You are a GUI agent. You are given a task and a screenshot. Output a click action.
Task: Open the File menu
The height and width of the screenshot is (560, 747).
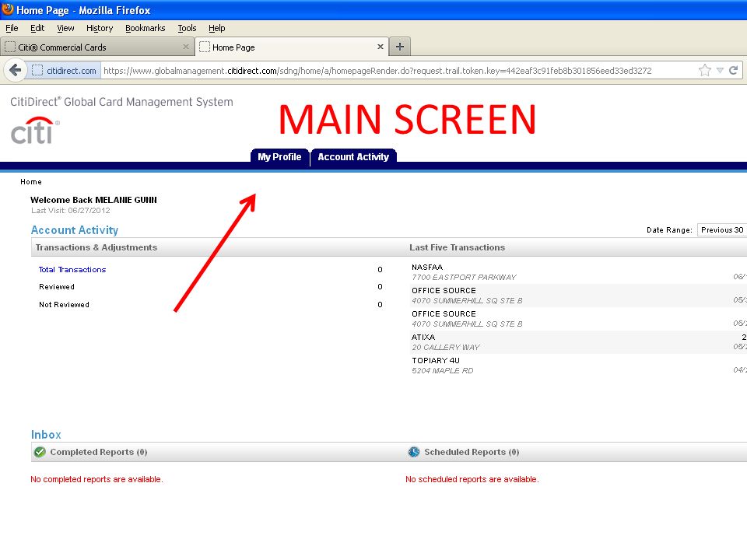point(12,28)
